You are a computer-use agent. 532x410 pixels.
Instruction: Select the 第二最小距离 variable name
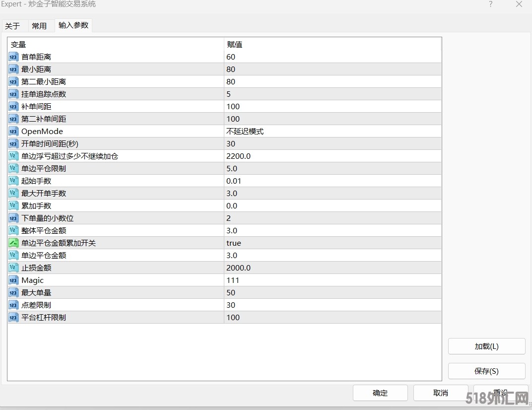coord(44,82)
